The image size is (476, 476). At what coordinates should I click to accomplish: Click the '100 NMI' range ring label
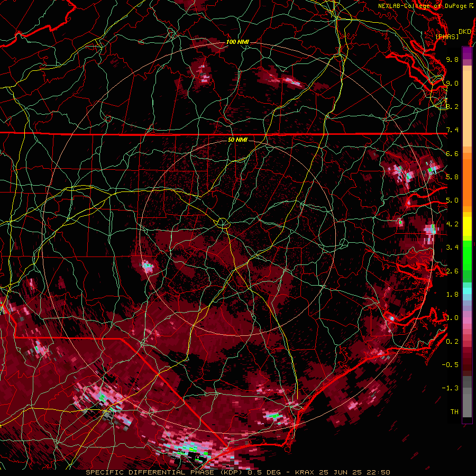pos(237,42)
